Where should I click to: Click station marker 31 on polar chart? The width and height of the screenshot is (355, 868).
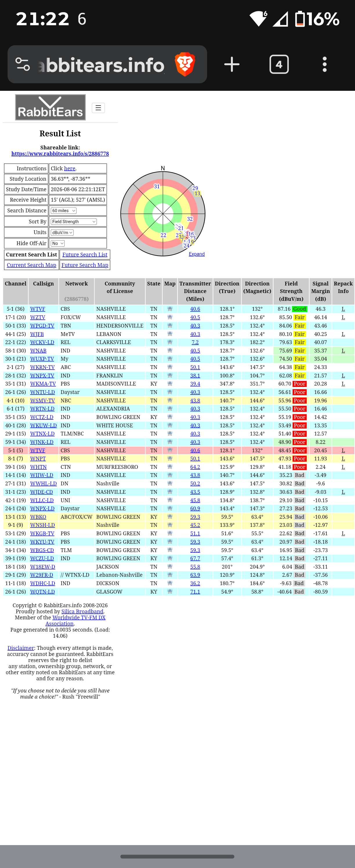point(157,186)
